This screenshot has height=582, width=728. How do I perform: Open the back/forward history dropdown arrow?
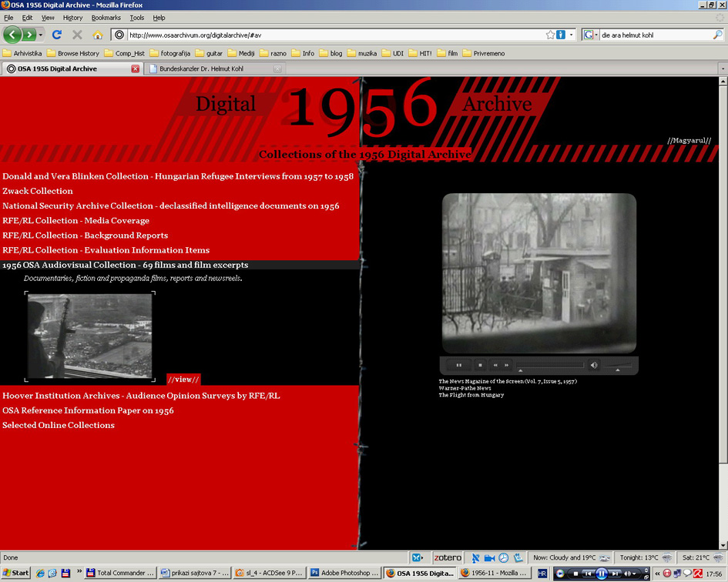(41, 35)
